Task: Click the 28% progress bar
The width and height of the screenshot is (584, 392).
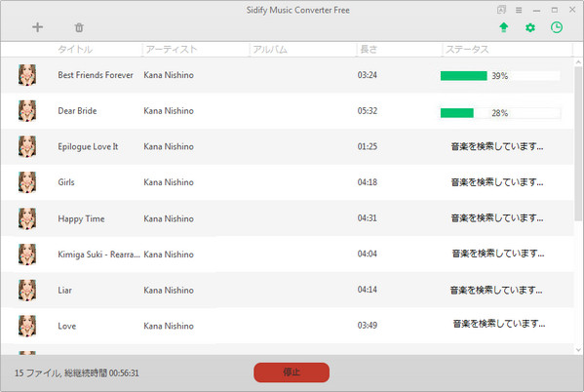Action: tap(500, 113)
